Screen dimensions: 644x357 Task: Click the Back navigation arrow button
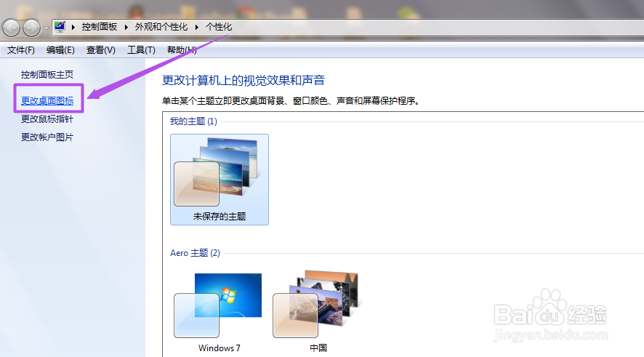coord(11,28)
